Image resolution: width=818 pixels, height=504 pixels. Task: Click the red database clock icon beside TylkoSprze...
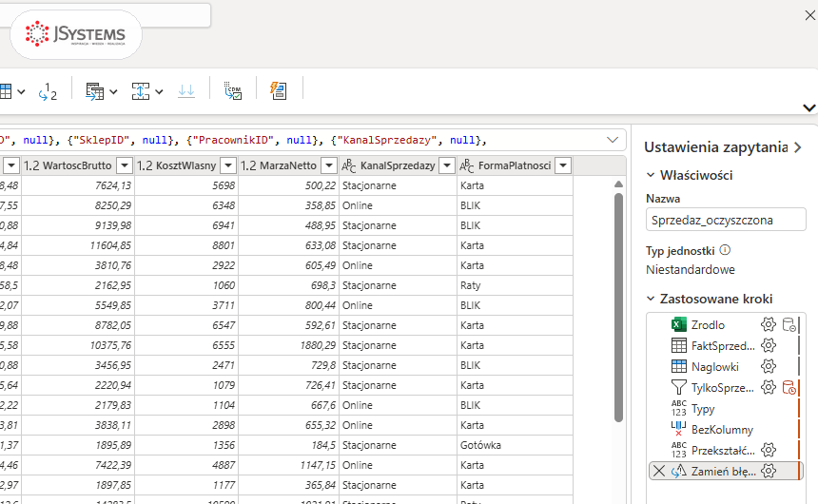point(789,387)
